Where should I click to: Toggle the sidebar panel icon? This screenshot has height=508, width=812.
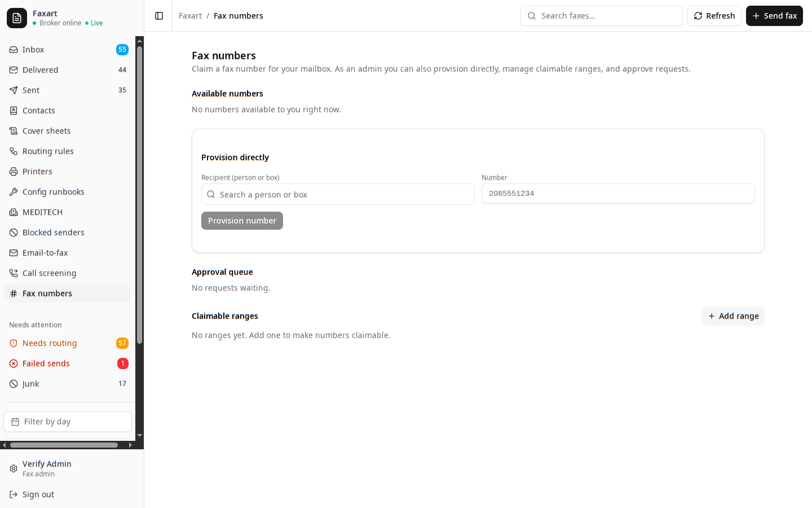(159, 16)
